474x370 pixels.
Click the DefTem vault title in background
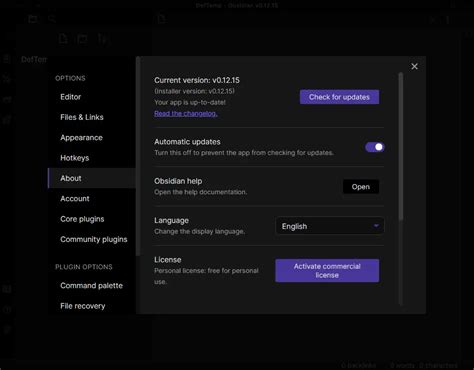pos(34,59)
